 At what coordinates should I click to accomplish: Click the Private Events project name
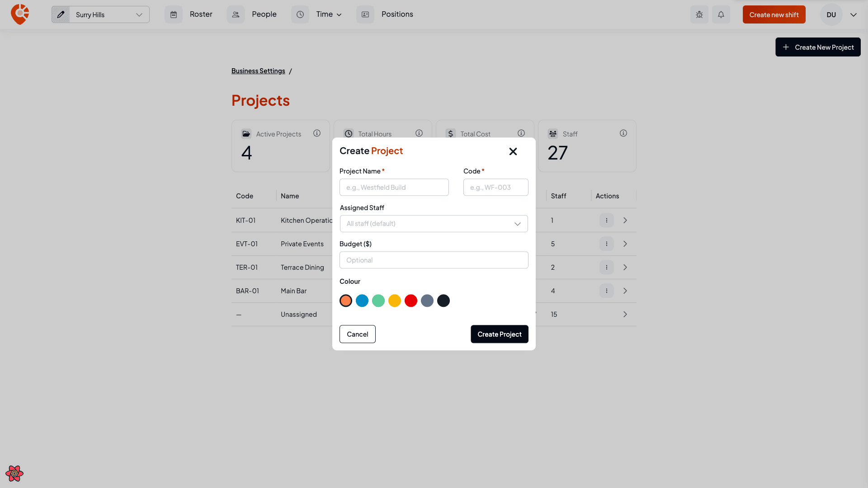(302, 244)
